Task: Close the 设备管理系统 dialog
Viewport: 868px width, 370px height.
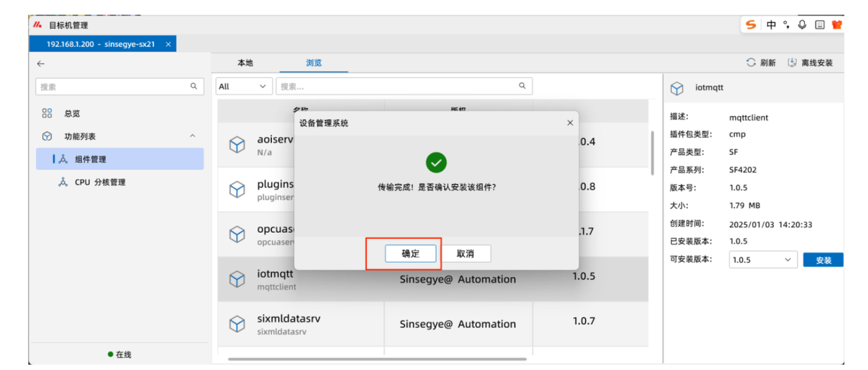Action: (570, 123)
